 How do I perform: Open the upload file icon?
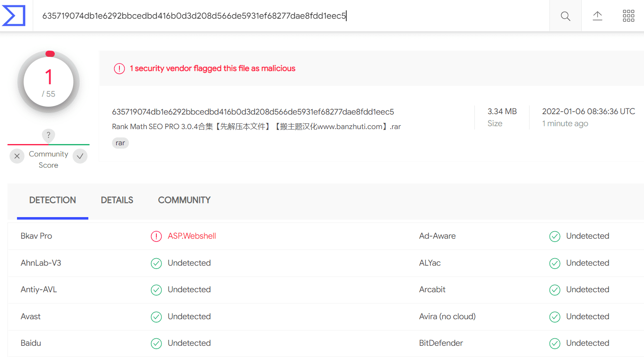[597, 16]
